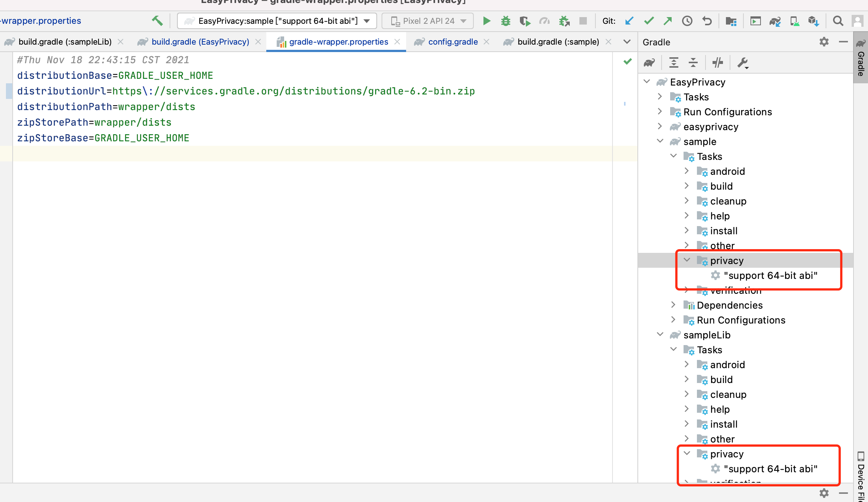Open the vertical Gradle side tab

coord(861,58)
